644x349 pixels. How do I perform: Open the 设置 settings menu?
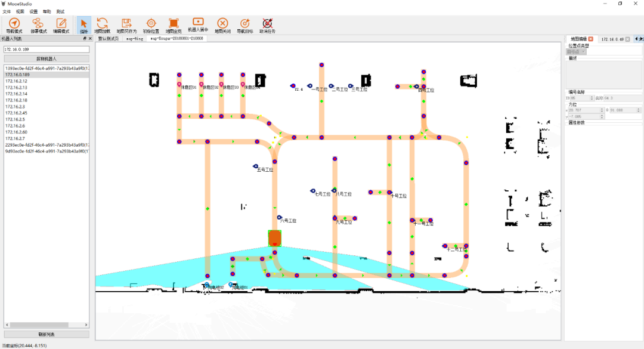pos(33,11)
